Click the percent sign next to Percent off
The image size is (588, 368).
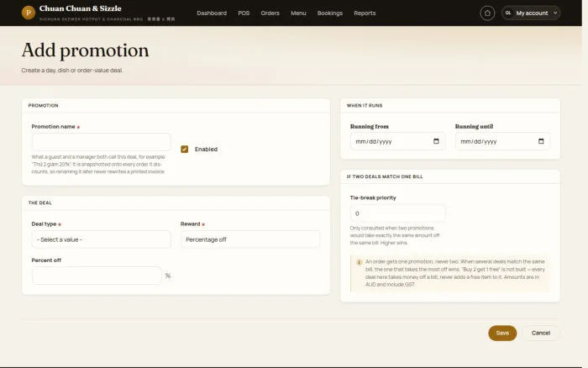[168, 276]
